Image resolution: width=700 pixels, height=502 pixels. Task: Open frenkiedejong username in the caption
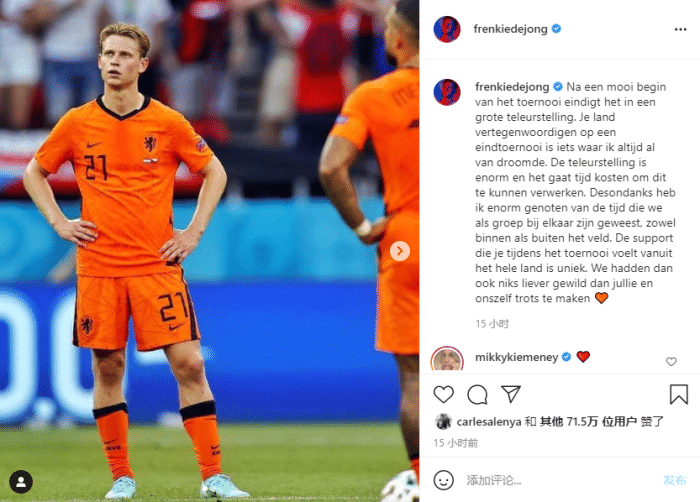512,87
